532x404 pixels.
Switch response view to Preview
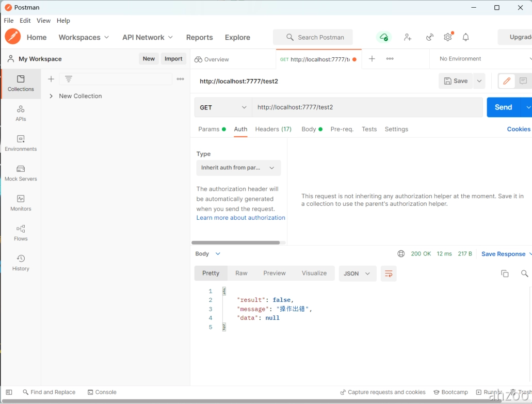point(274,273)
